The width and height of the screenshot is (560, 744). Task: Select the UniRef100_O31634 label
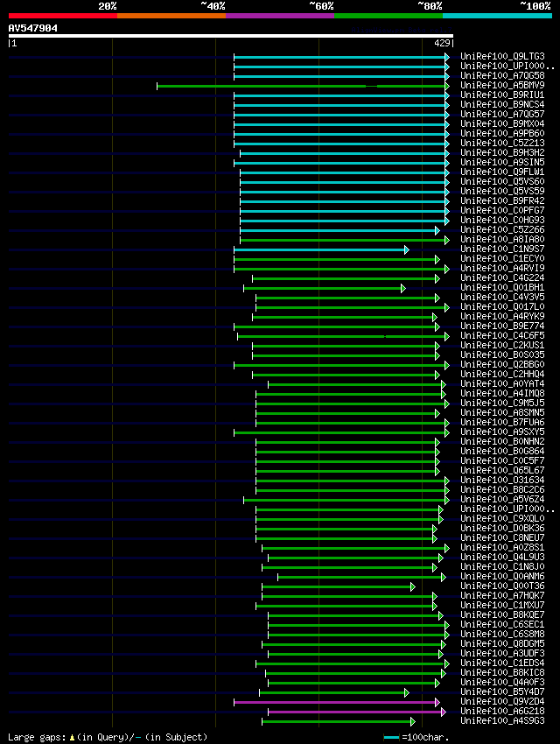[x=502, y=481]
